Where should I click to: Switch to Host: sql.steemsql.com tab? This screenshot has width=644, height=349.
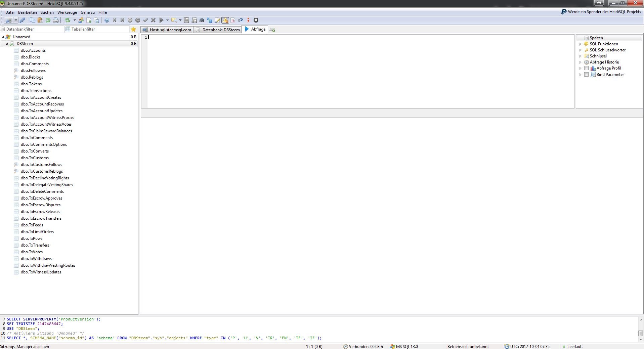(167, 30)
